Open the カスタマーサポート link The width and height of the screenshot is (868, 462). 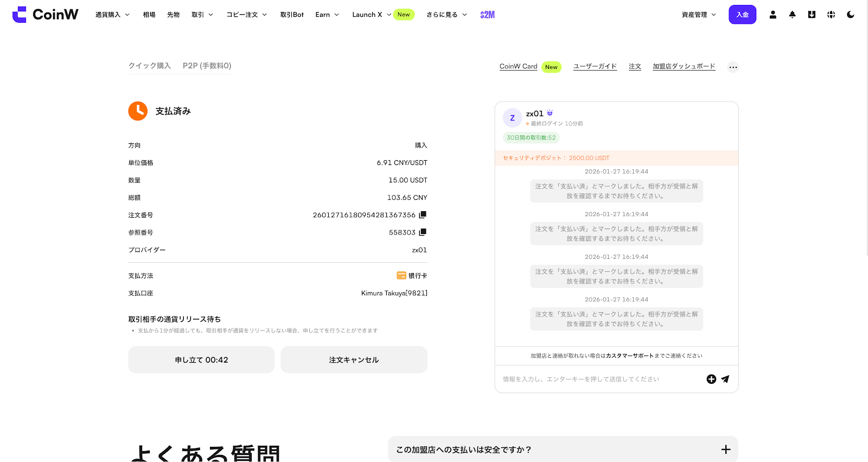(629, 356)
